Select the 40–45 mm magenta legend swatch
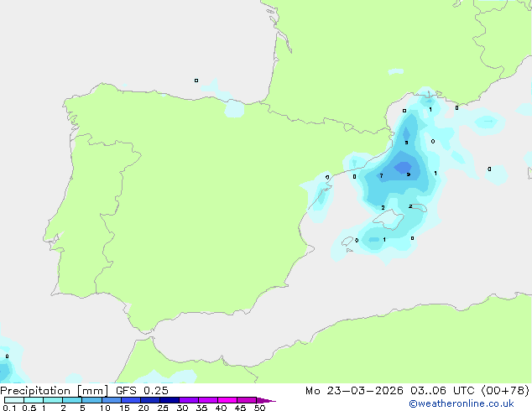The height and width of the screenshot is (411, 532). pos(227,400)
